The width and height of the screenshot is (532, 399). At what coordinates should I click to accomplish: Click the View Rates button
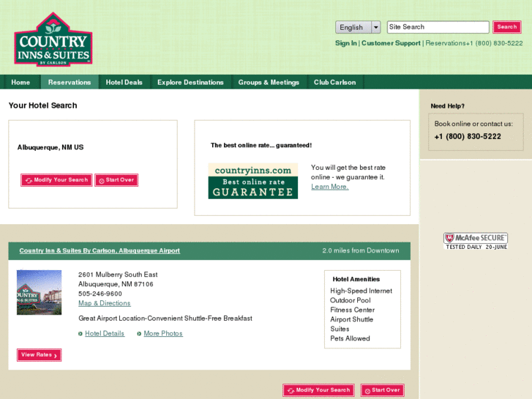pos(39,355)
